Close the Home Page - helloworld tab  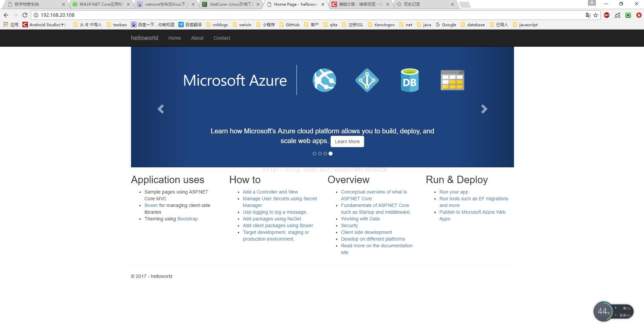pos(323,4)
